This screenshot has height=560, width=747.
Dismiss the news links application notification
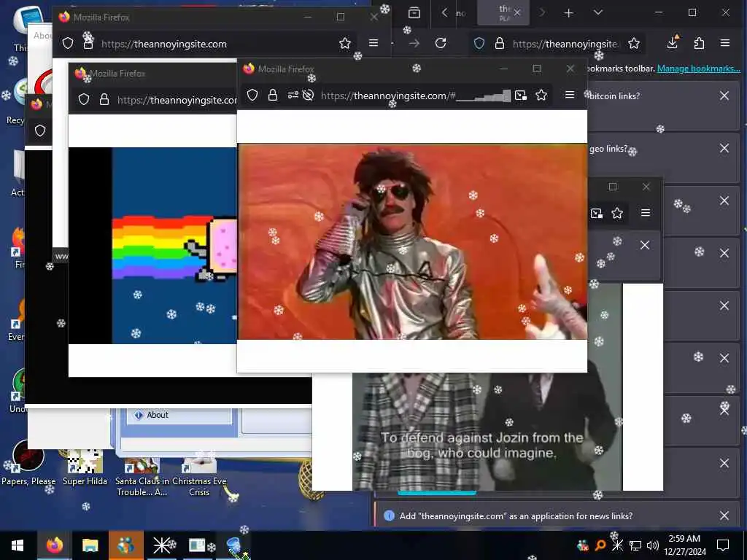click(x=724, y=516)
